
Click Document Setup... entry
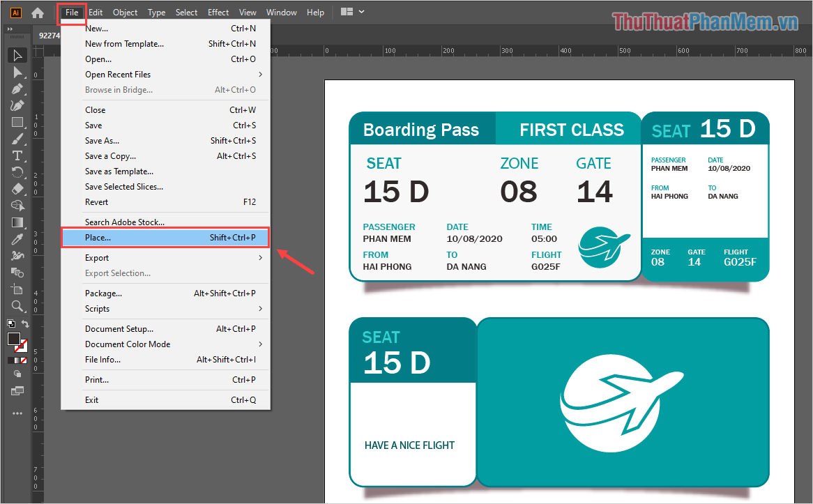point(119,329)
